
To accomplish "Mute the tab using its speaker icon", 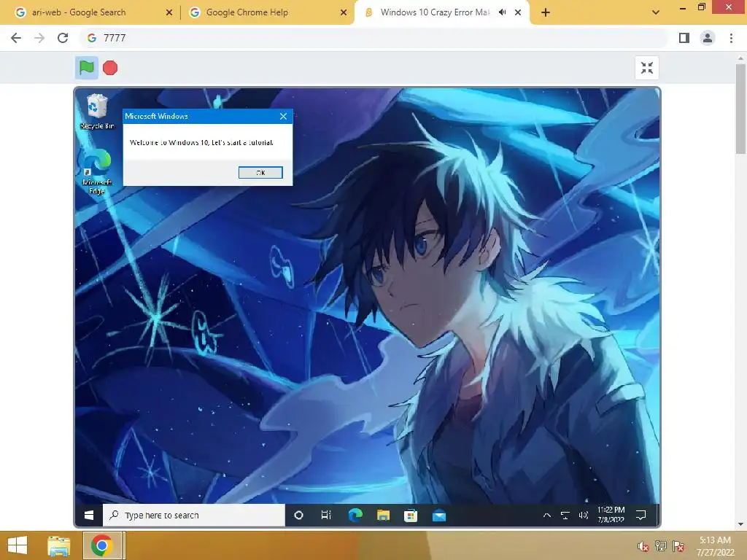I will pyautogui.click(x=502, y=12).
